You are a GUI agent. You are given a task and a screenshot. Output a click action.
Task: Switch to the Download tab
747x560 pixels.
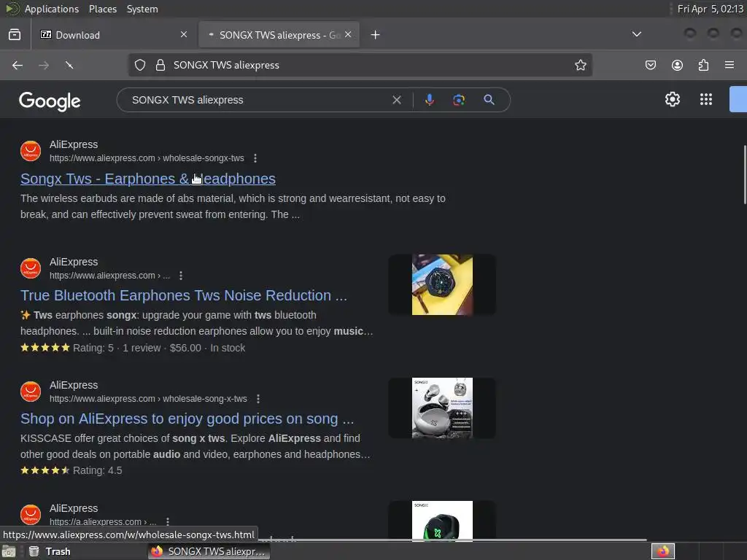coord(113,35)
